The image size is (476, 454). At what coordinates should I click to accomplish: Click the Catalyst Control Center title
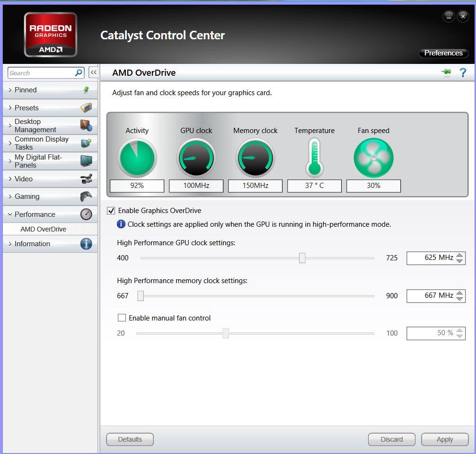pos(163,36)
